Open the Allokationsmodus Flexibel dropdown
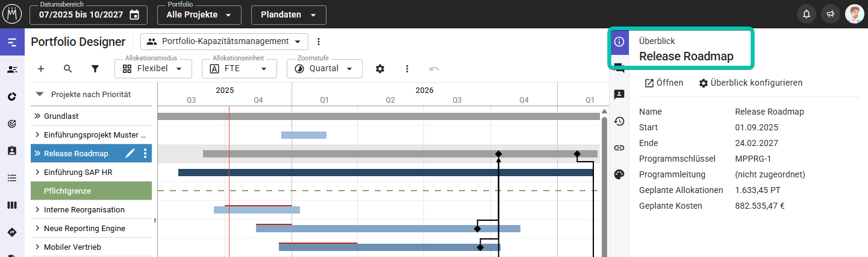The width and height of the screenshot is (868, 257). click(153, 69)
